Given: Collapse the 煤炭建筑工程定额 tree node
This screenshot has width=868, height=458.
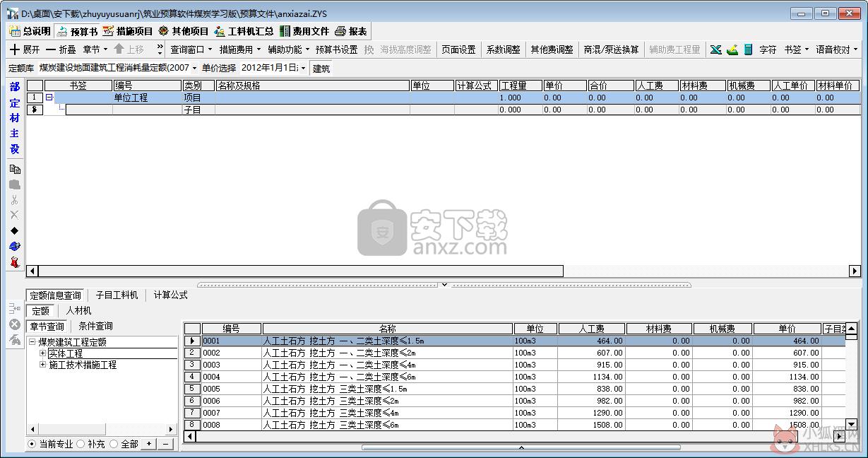Looking at the screenshot, I should (32, 342).
